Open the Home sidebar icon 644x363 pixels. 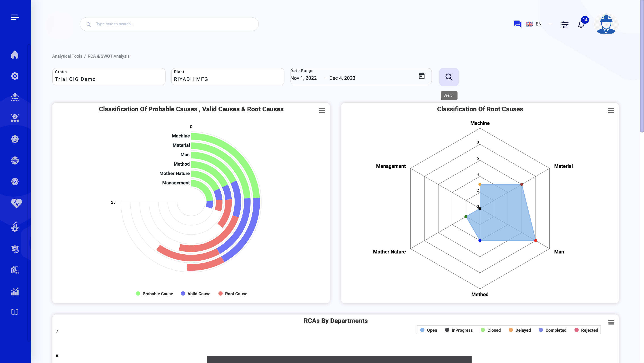point(15,55)
